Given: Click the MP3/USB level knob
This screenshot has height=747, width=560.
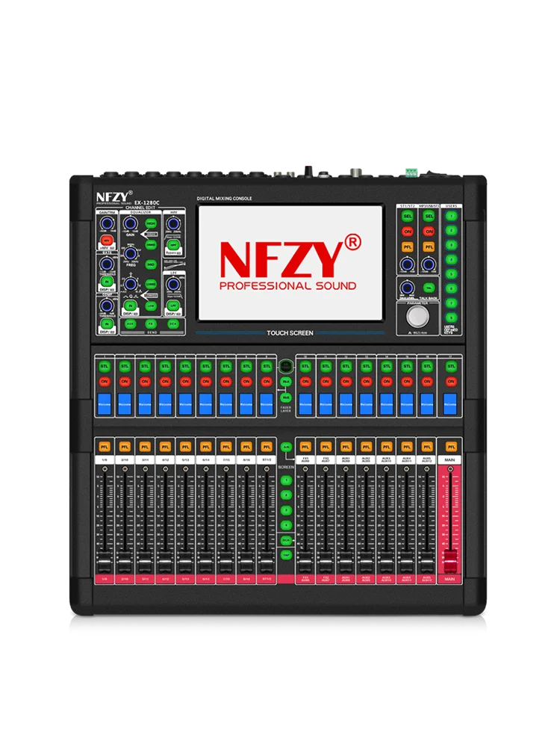Looking at the screenshot, I should [x=429, y=264].
